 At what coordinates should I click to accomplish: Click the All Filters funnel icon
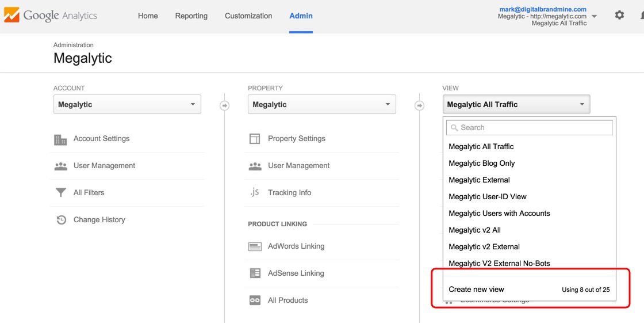click(x=60, y=193)
